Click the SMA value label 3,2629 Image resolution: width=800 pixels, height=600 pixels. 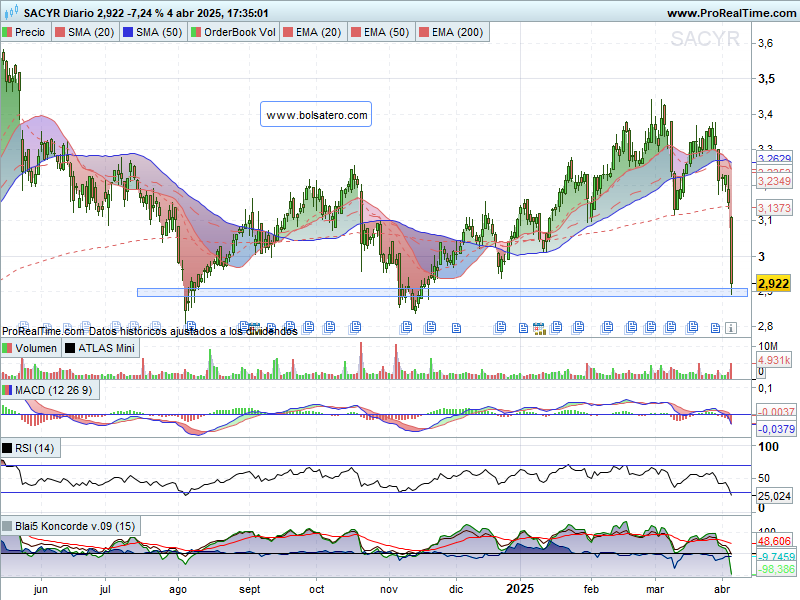(x=773, y=158)
